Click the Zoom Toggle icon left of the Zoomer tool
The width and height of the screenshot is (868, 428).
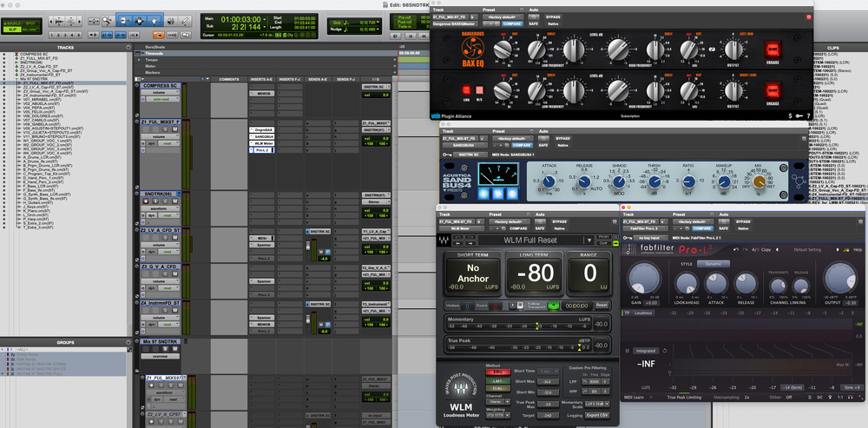(94, 21)
